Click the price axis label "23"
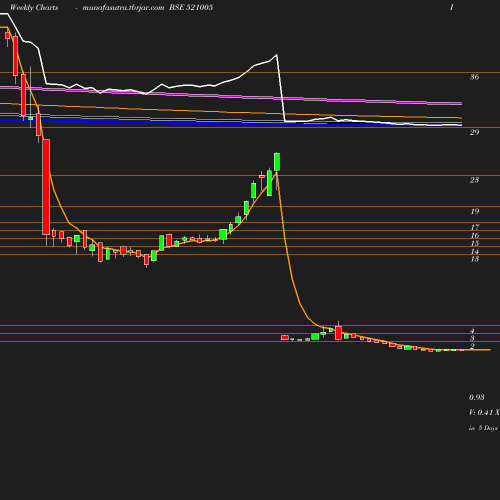The height and width of the screenshot is (500, 500). [474, 180]
